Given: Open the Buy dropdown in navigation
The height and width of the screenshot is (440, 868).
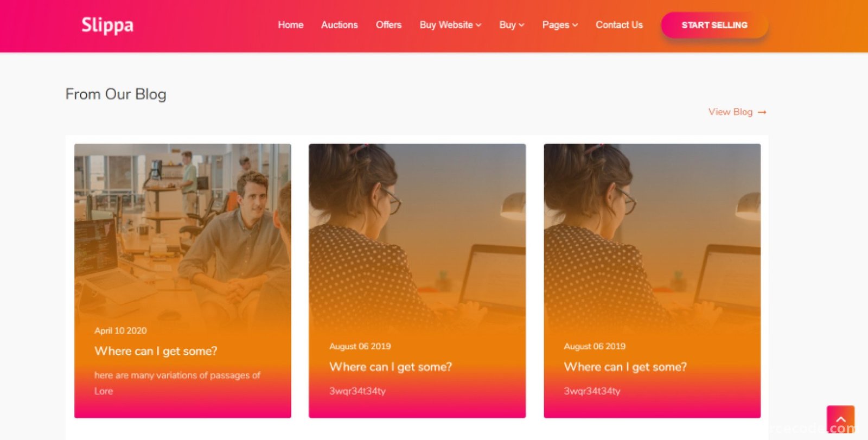Looking at the screenshot, I should point(512,25).
